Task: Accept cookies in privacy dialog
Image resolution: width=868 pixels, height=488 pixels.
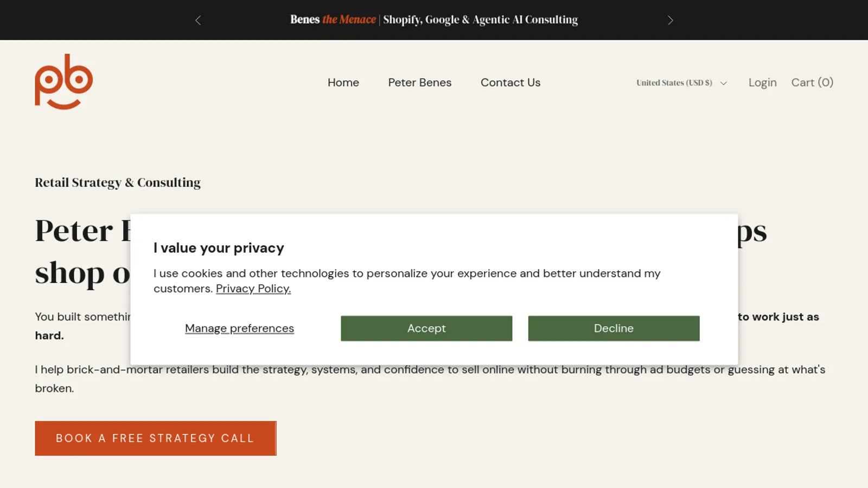Action: pyautogui.click(x=426, y=328)
